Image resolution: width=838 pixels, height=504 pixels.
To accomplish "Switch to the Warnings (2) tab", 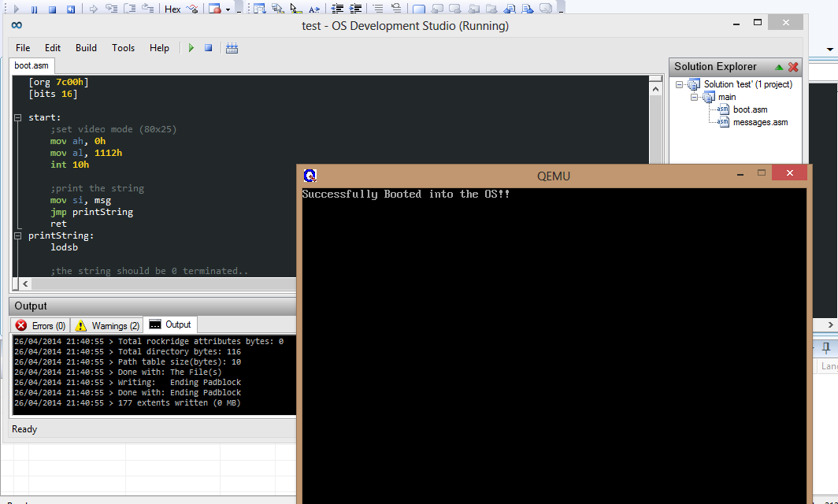I will point(107,325).
